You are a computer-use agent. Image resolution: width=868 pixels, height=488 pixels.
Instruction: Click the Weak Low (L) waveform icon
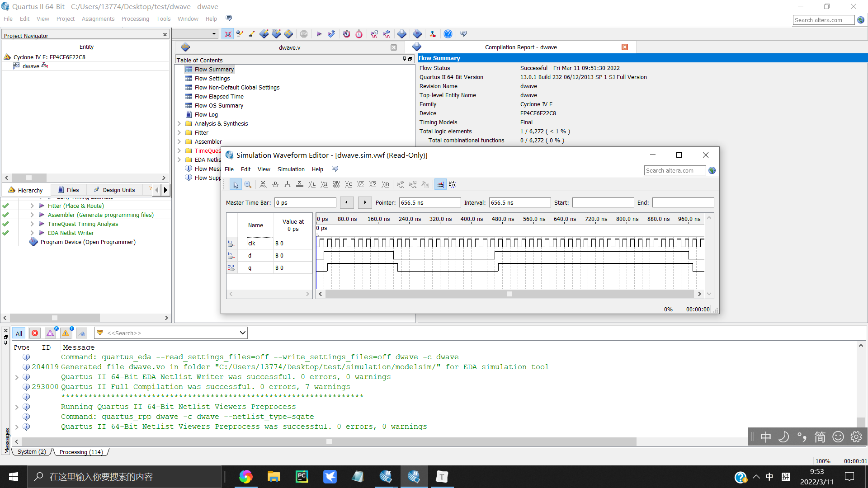pyautogui.click(x=312, y=184)
